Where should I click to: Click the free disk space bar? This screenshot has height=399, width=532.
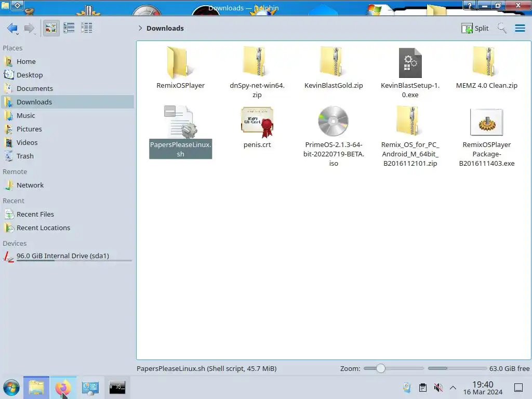457,368
